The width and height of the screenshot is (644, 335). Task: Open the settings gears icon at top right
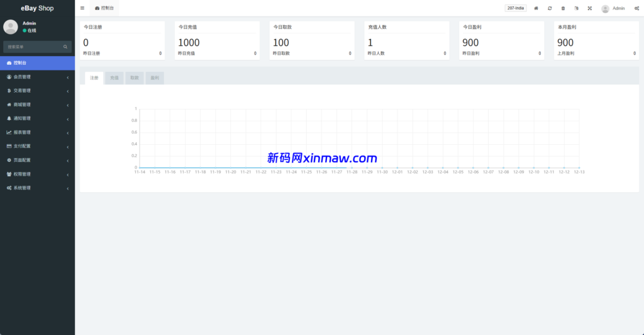pos(636,8)
